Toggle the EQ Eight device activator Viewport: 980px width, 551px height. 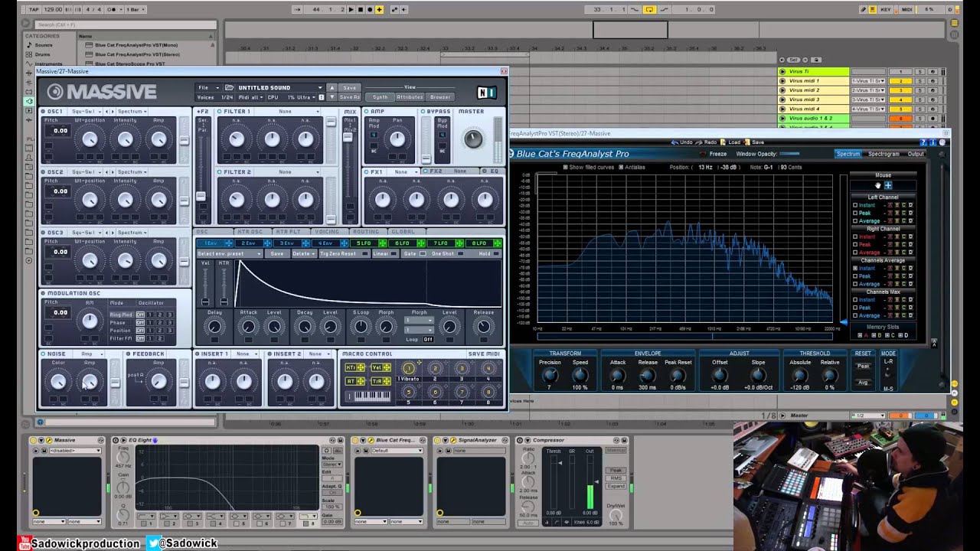coord(116,440)
